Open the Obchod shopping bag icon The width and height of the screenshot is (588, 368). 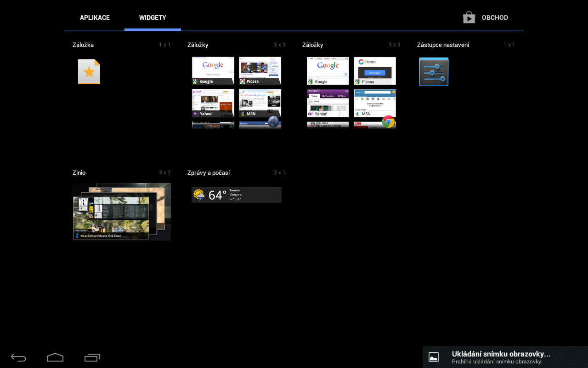(469, 17)
